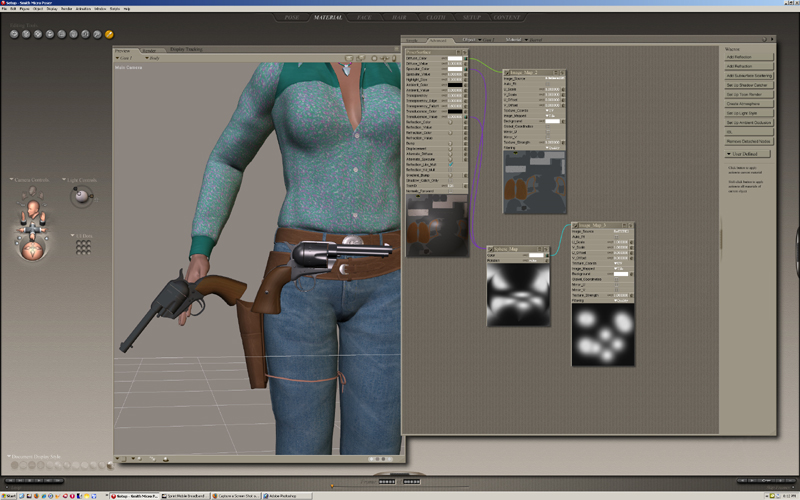Expand the User Defined dropdown in Wacros
Image resolution: width=800 pixels, height=500 pixels.
[x=747, y=154]
